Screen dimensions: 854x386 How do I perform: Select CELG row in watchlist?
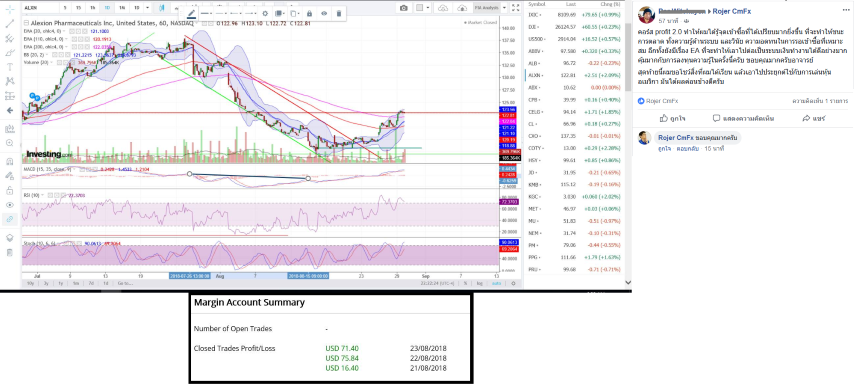pos(575,112)
